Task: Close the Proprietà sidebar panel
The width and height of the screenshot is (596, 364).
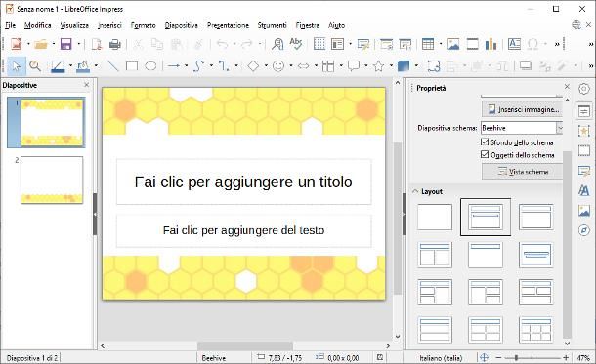Action: tap(567, 87)
